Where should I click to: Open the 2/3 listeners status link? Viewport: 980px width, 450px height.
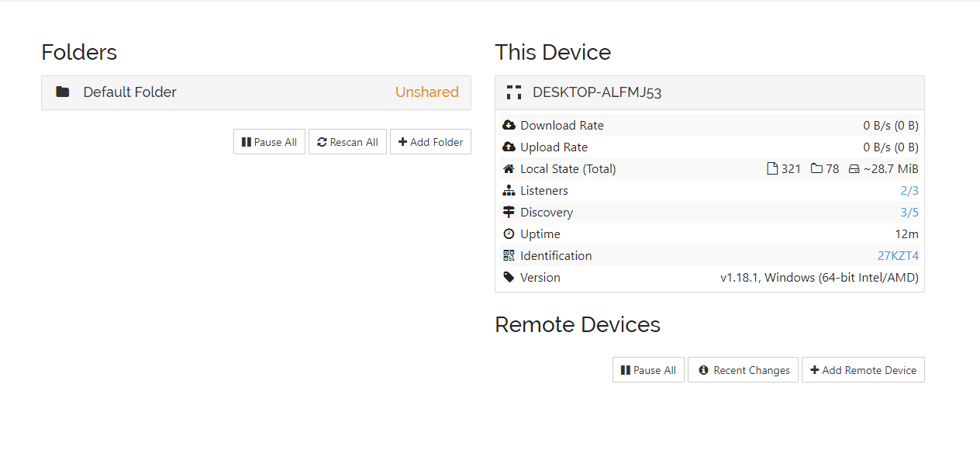pos(909,190)
